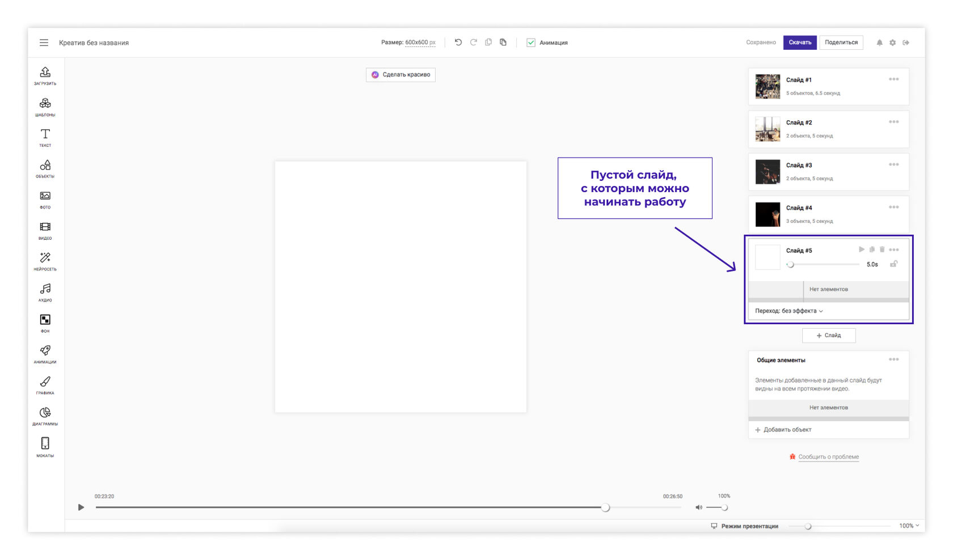Screen dimensions: 953x560
Task: Open the hamburger main menu
Action: point(44,43)
